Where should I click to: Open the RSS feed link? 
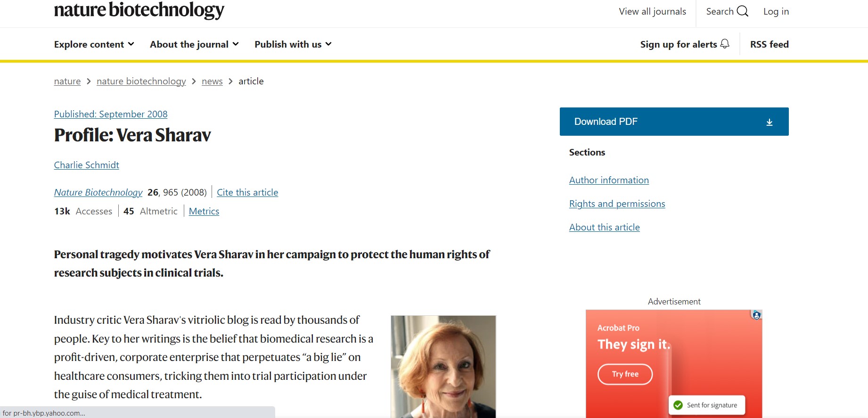(769, 44)
